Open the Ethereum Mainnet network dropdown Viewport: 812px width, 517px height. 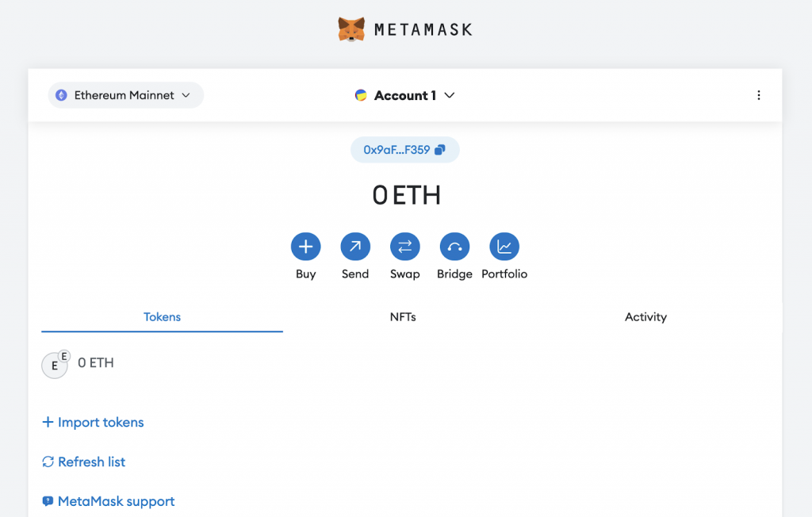124,95
